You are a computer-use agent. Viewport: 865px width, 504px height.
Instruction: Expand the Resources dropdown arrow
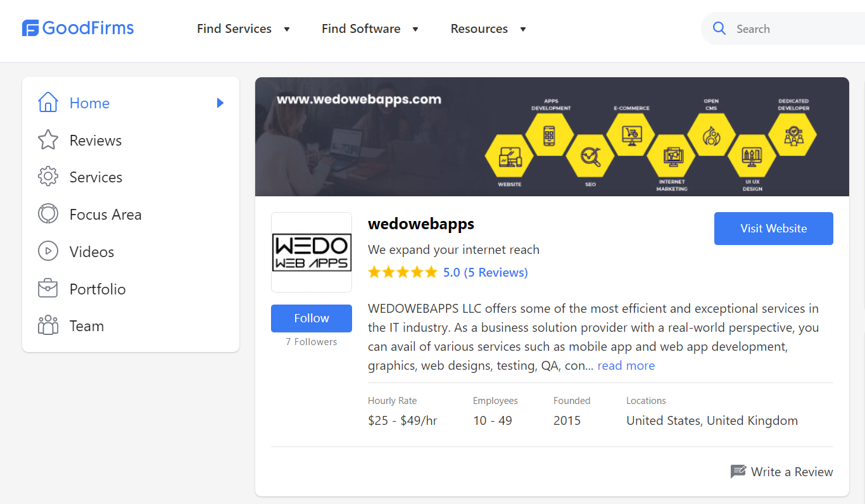[523, 29]
